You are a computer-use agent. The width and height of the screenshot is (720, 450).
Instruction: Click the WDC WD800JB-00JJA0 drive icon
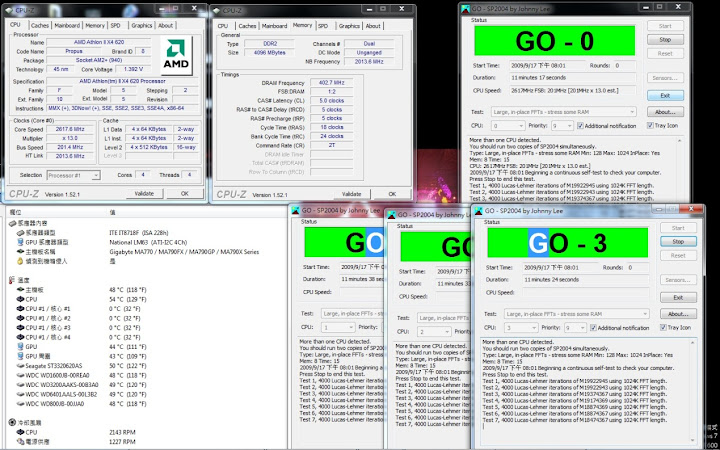(x=20, y=404)
